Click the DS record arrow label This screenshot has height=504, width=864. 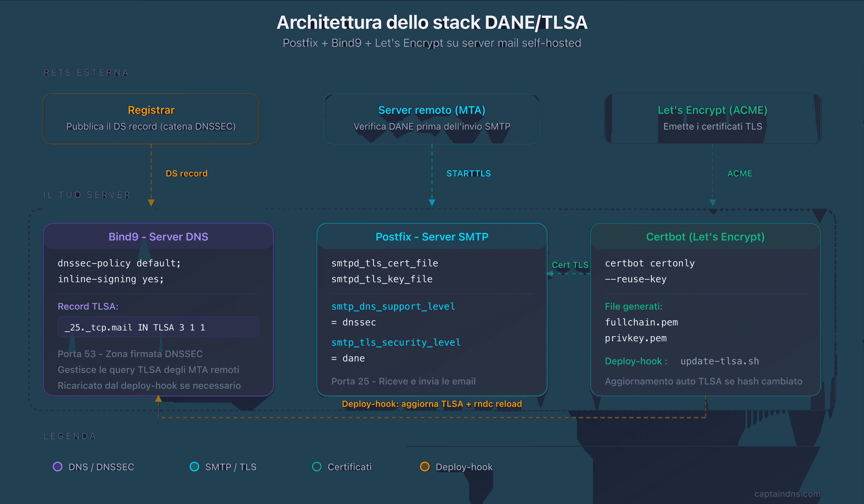pos(186,174)
